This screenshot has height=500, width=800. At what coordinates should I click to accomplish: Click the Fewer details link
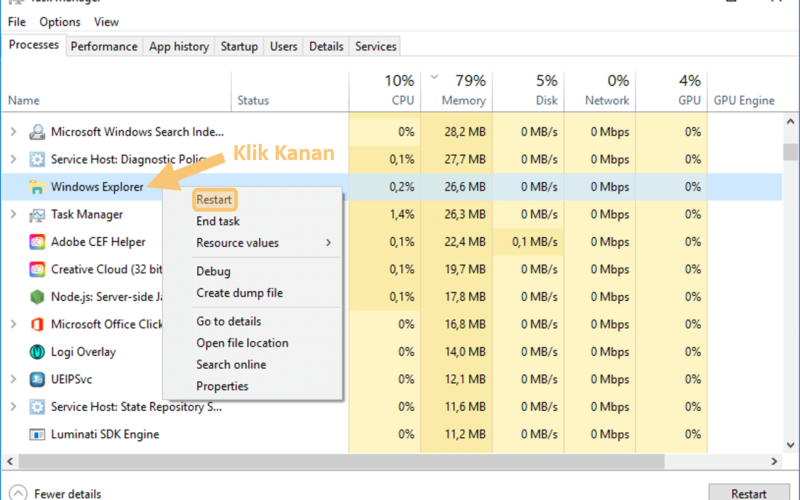[67, 494]
